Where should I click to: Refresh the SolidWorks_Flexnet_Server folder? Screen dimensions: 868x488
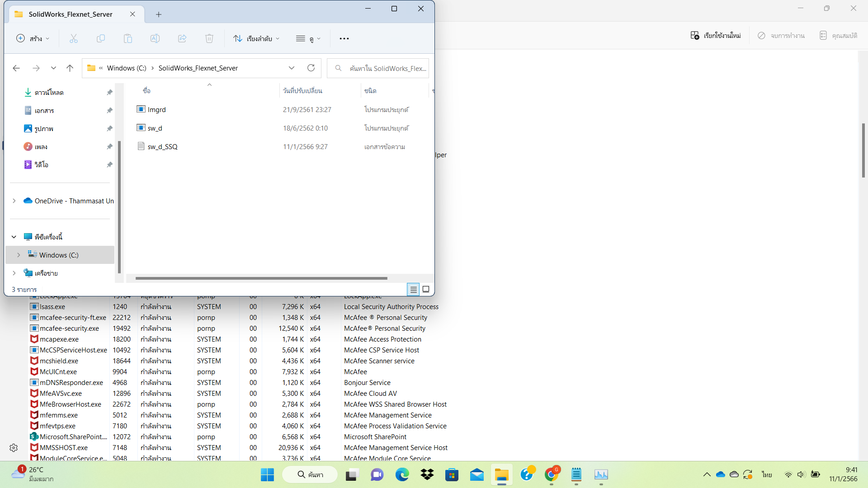[311, 68]
